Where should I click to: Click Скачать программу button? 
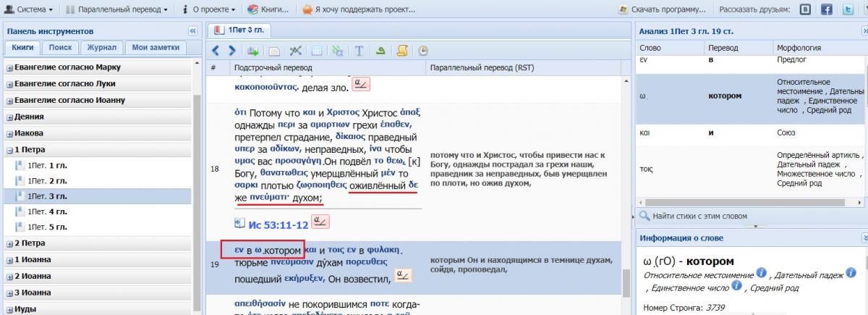point(663,9)
